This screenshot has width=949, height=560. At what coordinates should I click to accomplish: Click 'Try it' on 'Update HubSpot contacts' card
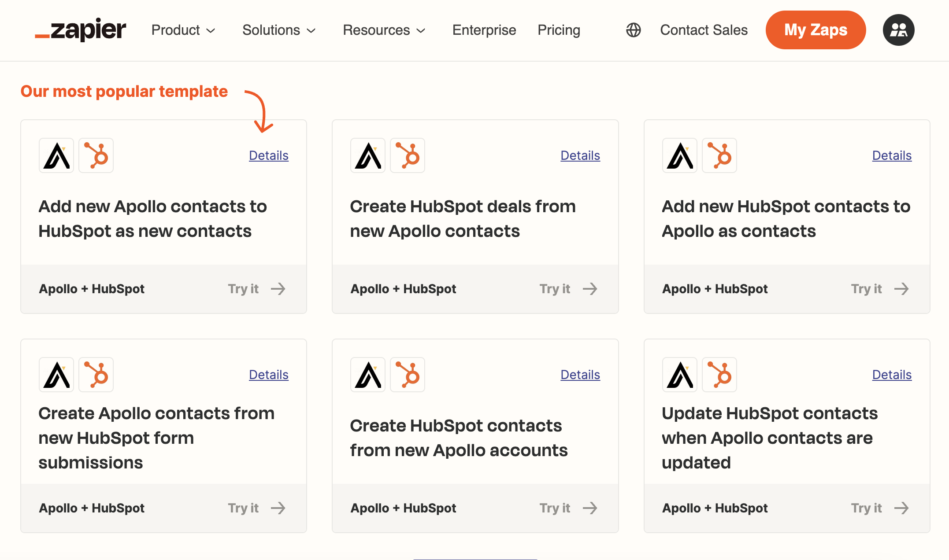pos(867,508)
